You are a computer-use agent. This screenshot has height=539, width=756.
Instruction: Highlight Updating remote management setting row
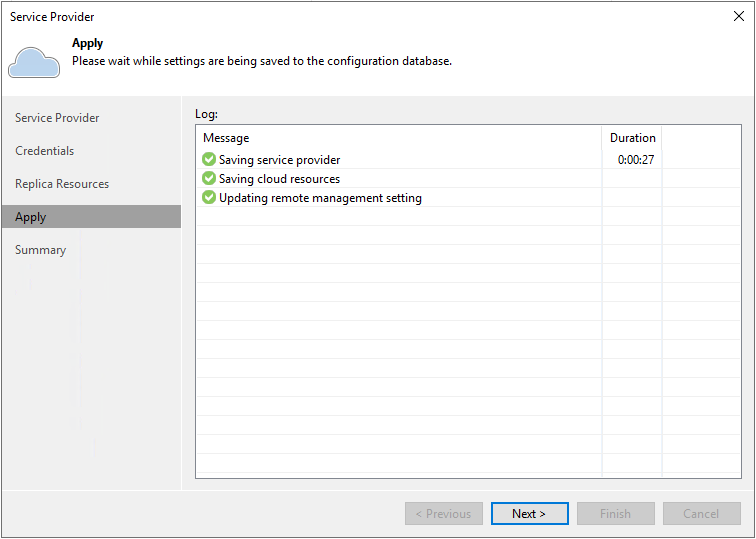(320, 198)
